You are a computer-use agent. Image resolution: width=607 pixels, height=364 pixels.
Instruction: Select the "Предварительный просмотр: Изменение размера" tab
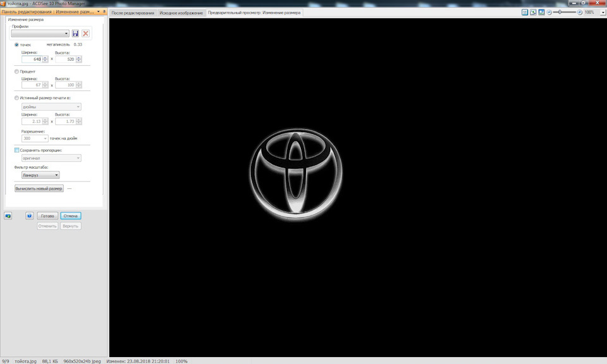(x=254, y=13)
